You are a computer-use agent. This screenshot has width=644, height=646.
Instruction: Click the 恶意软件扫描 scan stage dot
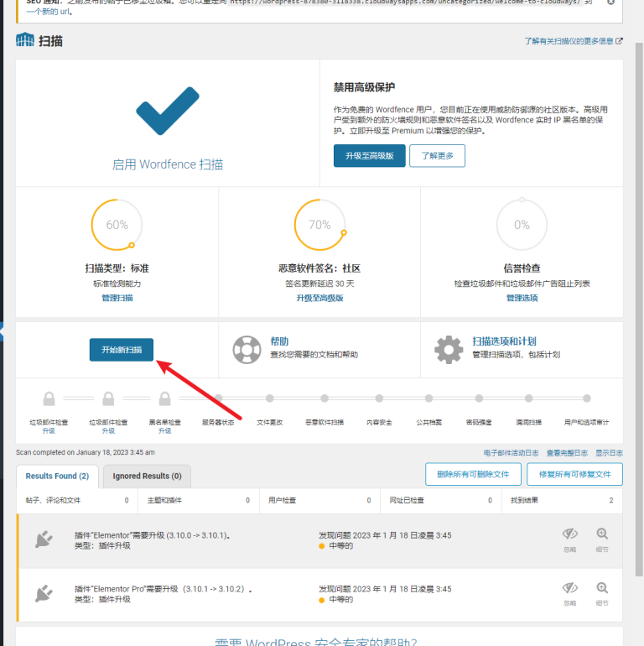coord(325,398)
